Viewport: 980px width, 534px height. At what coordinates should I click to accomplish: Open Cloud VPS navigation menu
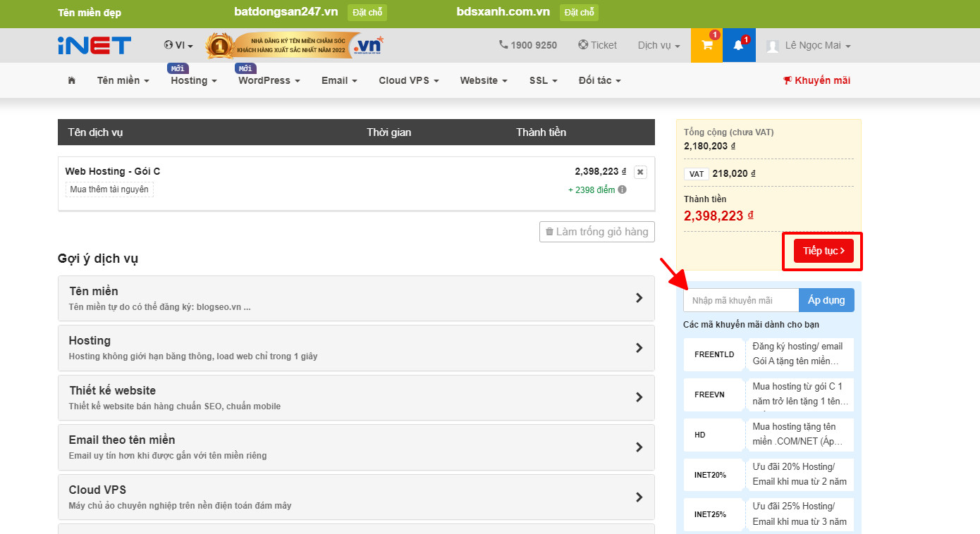pos(409,80)
